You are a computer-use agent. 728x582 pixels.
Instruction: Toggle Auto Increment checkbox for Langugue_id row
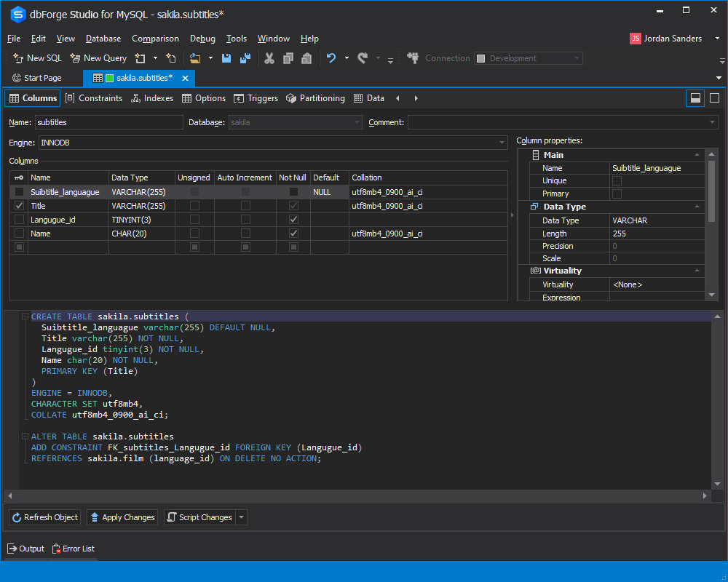pos(245,220)
